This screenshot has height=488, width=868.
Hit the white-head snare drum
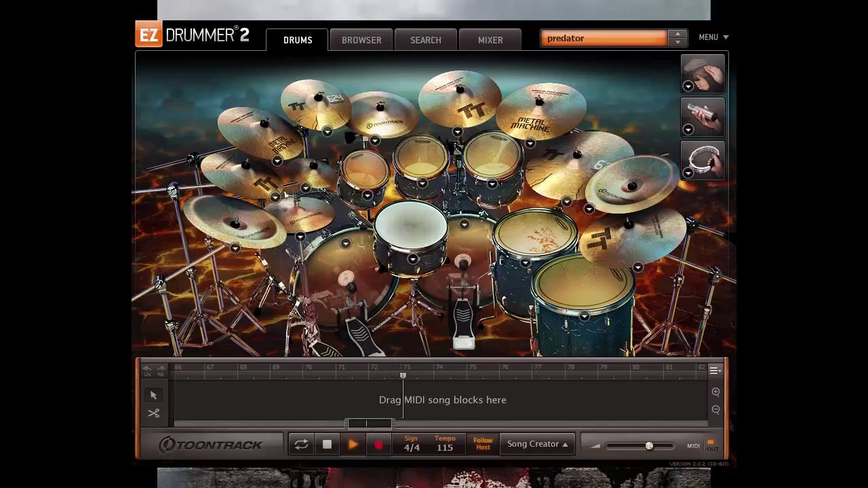(410, 227)
